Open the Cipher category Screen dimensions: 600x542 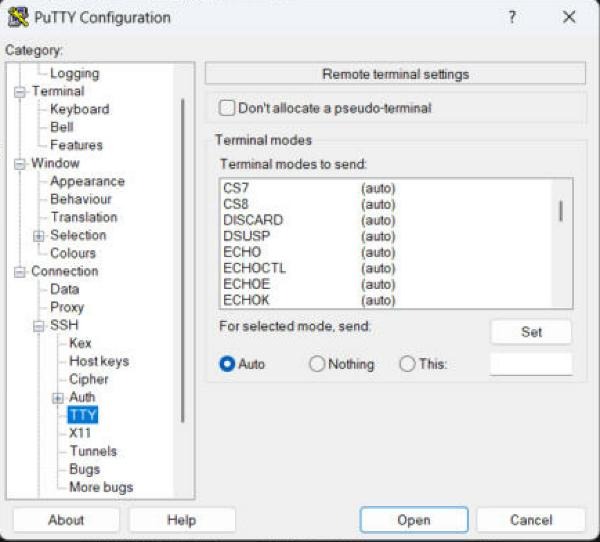coord(88,379)
